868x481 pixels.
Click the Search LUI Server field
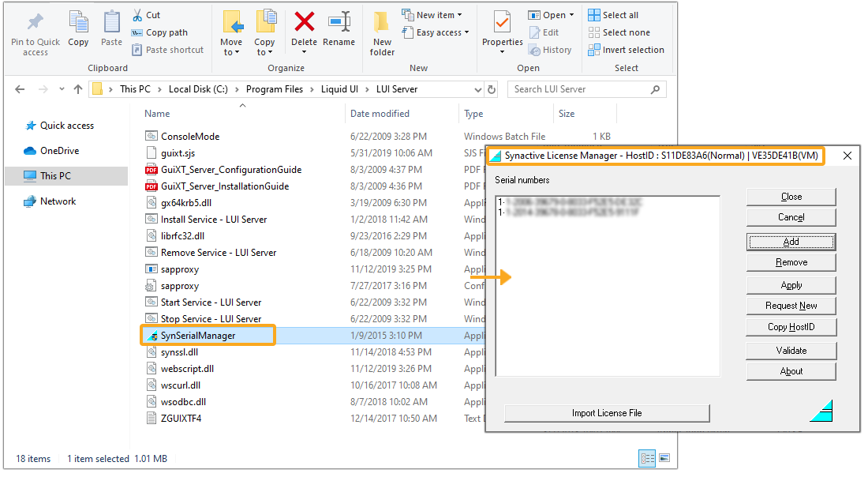pos(587,89)
